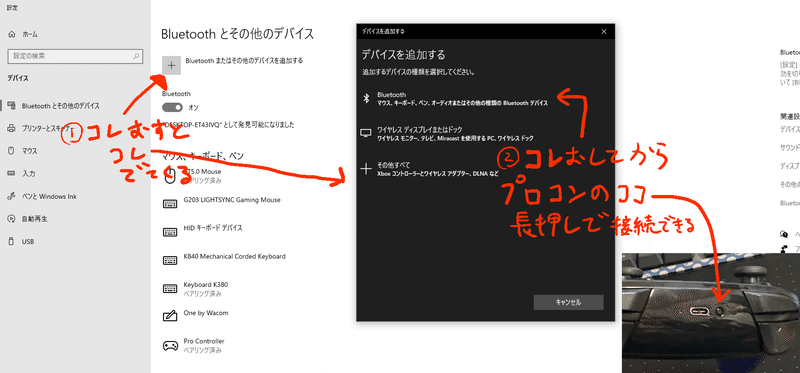Click the home icon in the sidebar
Screen dimensions: 800x373
(12, 34)
